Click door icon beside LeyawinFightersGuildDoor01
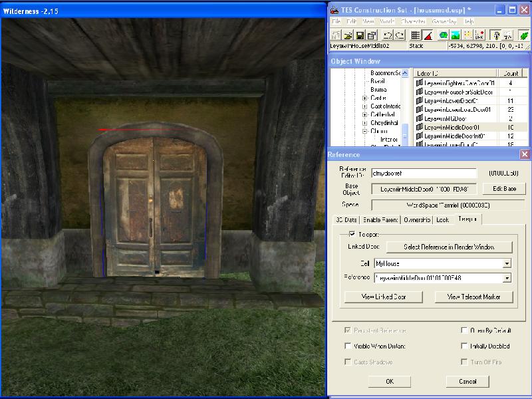The image size is (532, 399). click(x=420, y=82)
